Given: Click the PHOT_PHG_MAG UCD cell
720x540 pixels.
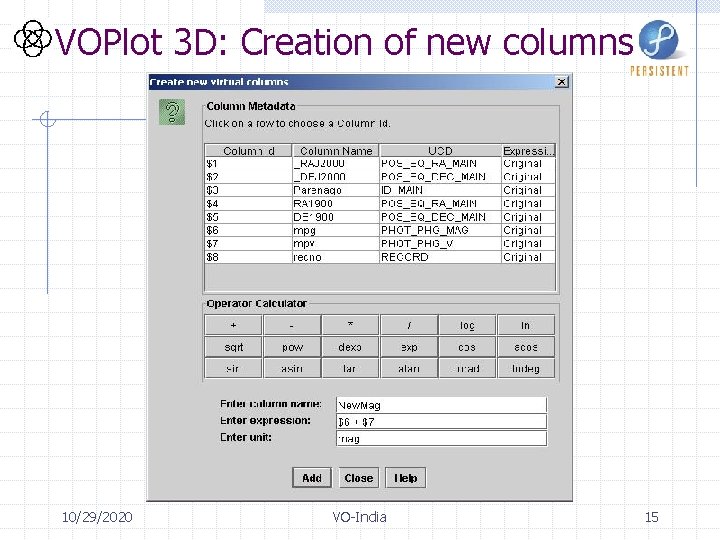Looking at the screenshot, I should coord(440,230).
